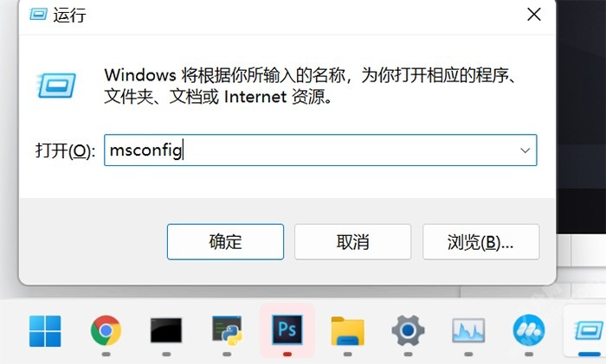Image resolution: width=606 pixels, height=364 pixels.
Task: Click the large Run icon beside description
Action: coord(56,85)
